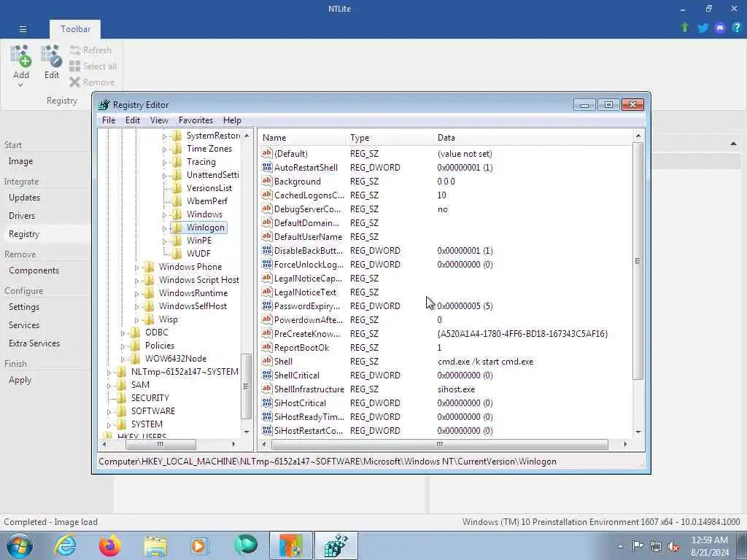Screen dimensions: 747x560
Task: Click the WinPE folder icon in tree
Action: 177,241
